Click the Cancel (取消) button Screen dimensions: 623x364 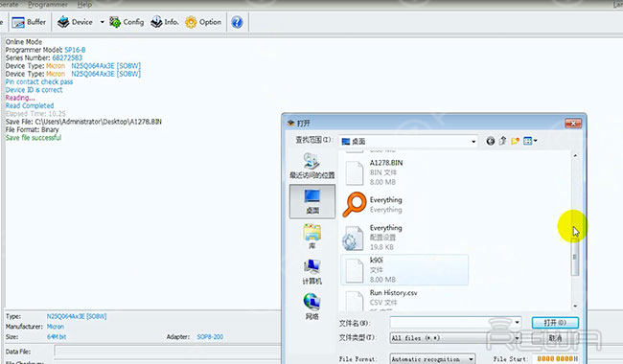click(555, 338)
